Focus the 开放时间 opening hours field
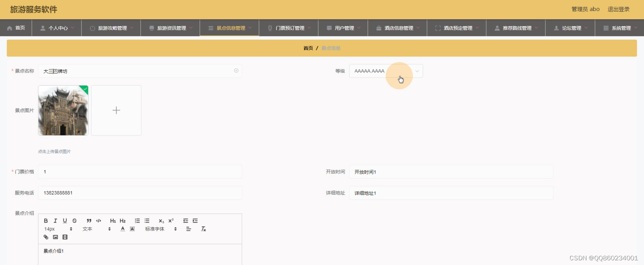 tap(451, 172)
